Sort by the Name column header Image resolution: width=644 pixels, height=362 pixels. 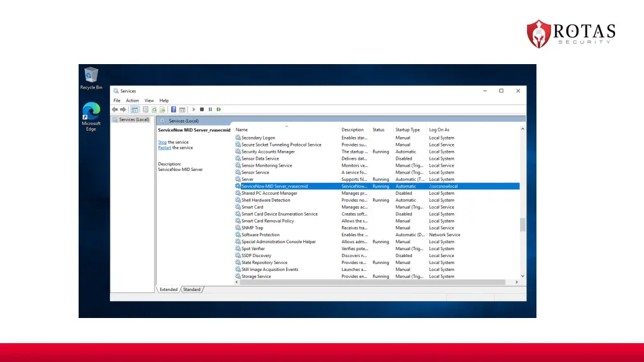click(286, 129)
